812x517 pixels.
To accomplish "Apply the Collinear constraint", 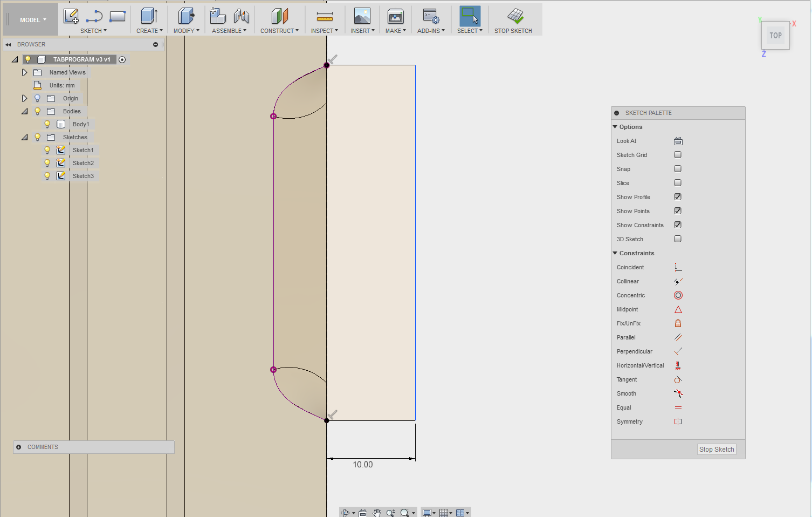I will [678, 281].
